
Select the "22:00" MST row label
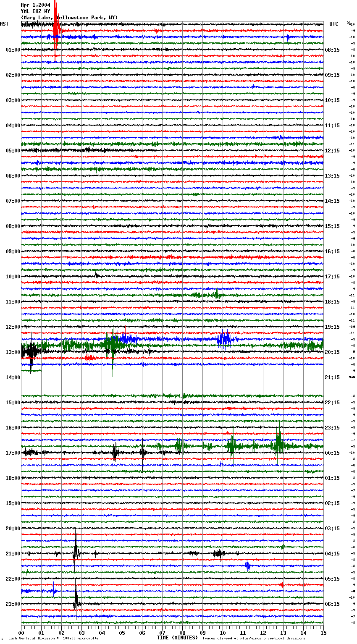pyautogui.click(x=13, y=579)
